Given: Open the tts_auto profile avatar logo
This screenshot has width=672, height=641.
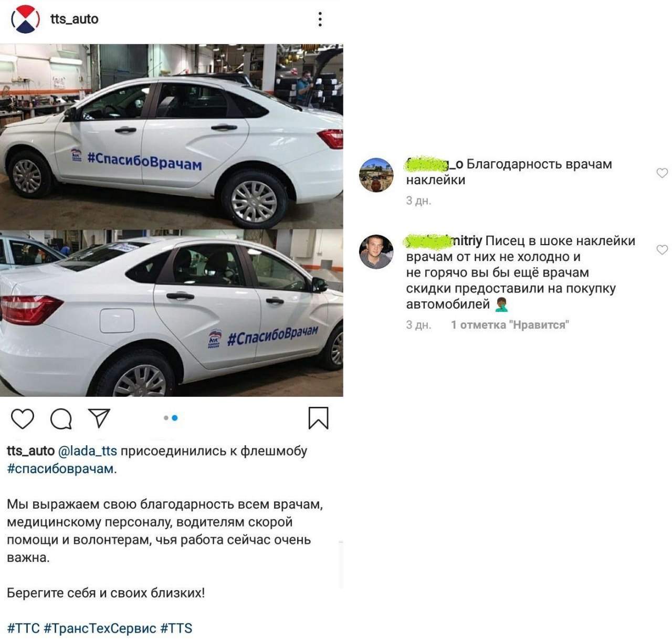Looking at the screenshot, I should point(25,19).
